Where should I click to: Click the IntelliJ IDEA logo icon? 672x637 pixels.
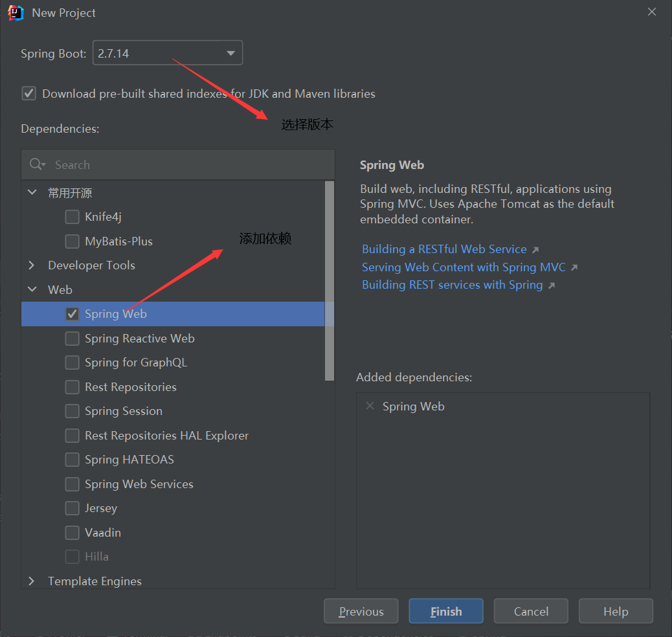(x=16, y=13)
